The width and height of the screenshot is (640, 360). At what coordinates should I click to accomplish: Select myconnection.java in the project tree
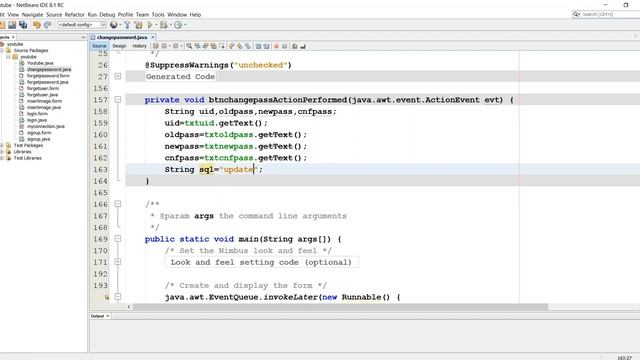46,127
